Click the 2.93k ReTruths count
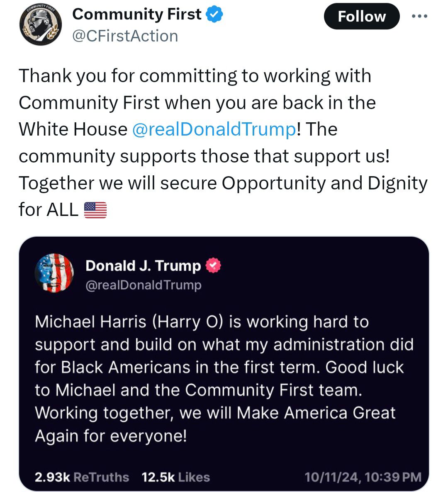 coord(82,477)
